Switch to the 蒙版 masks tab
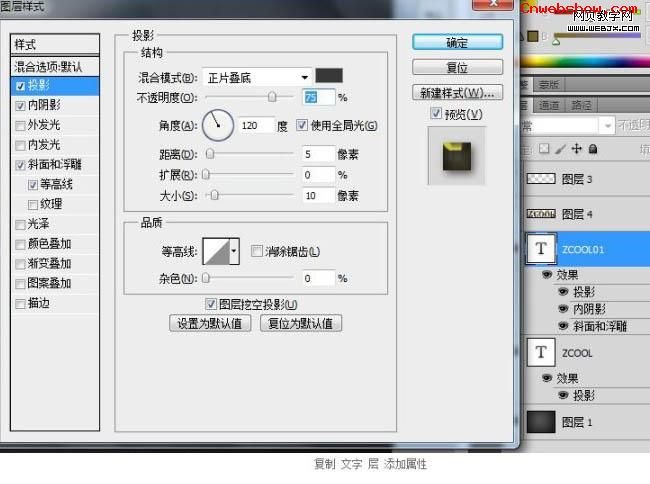 (549, 85)
